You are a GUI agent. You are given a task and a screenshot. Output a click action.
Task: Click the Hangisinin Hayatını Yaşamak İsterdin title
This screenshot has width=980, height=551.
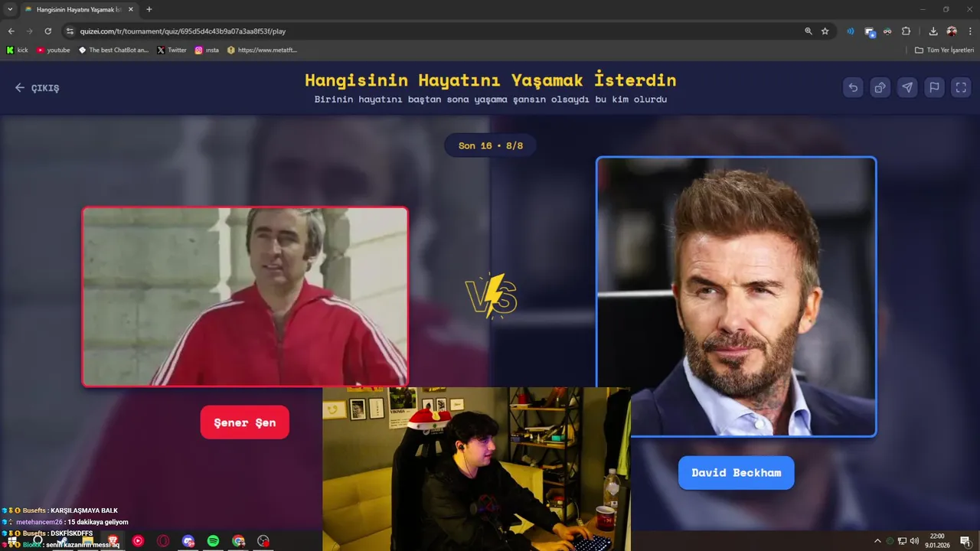[x=490, y=80]
